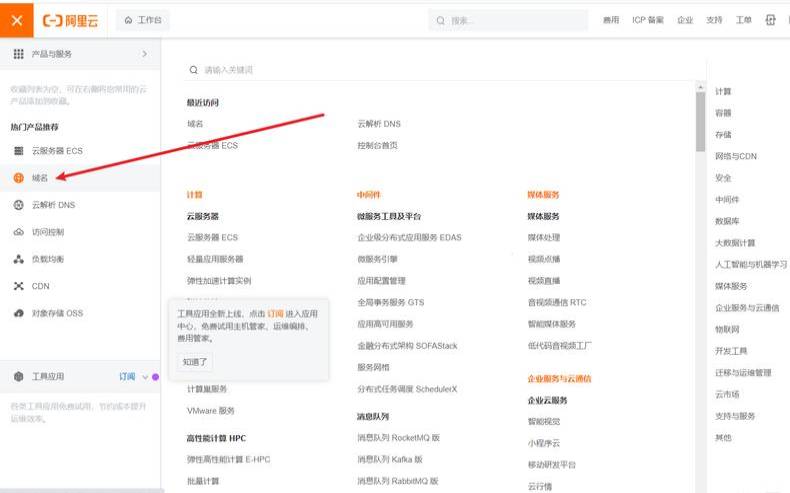790x493 pixels.
Task: Click the 负载均衡 icon
Action: click(x=19, y=259)
